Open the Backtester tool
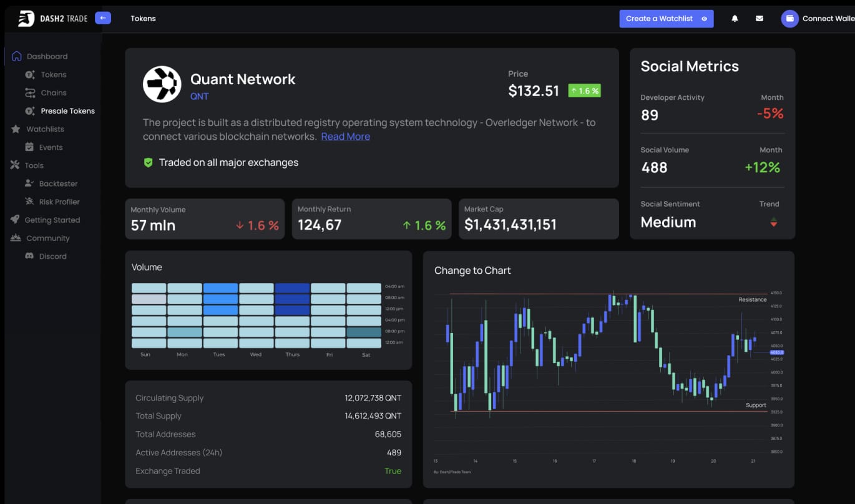This screenshot has width=855, height=504. tap(60, 183)
